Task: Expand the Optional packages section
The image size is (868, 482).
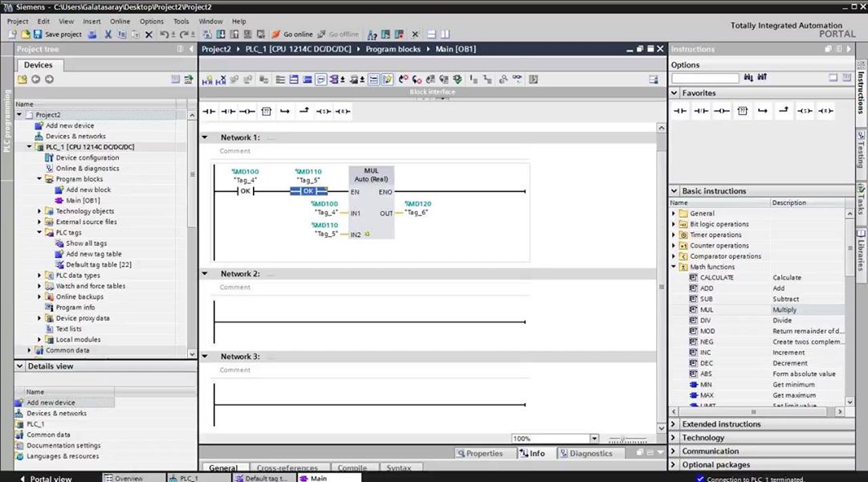Action: (674, 465)
